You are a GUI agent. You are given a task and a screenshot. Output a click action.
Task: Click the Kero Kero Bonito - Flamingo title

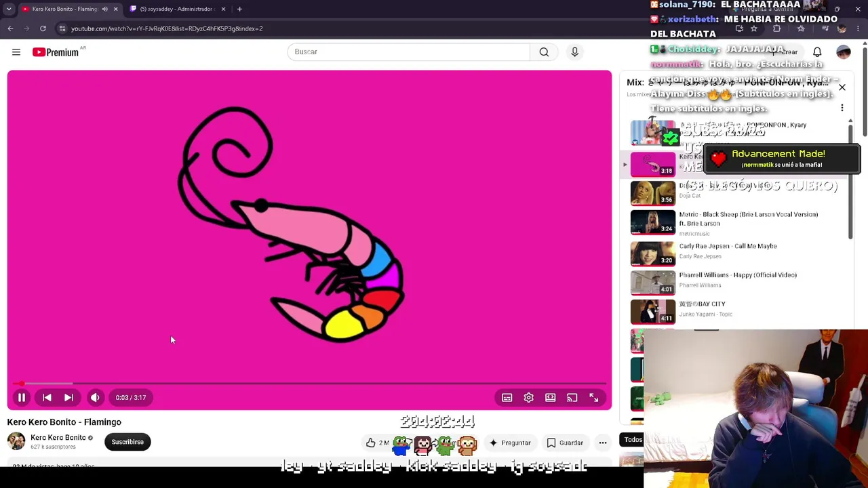point(64,422)
